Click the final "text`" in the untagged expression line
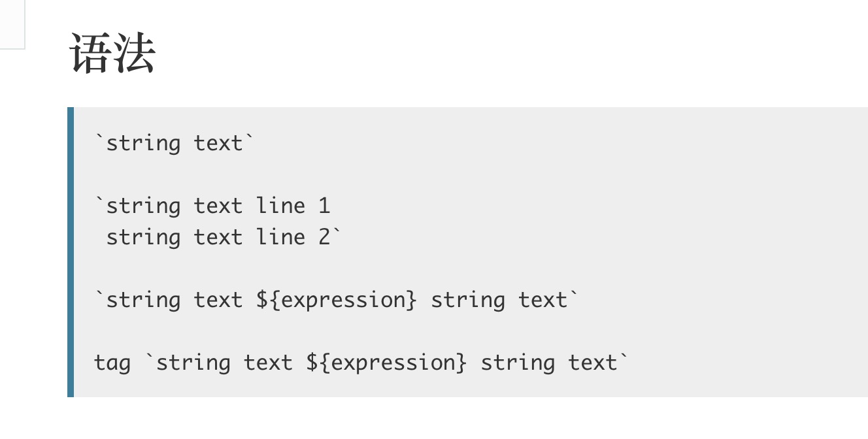 point(548,301)
